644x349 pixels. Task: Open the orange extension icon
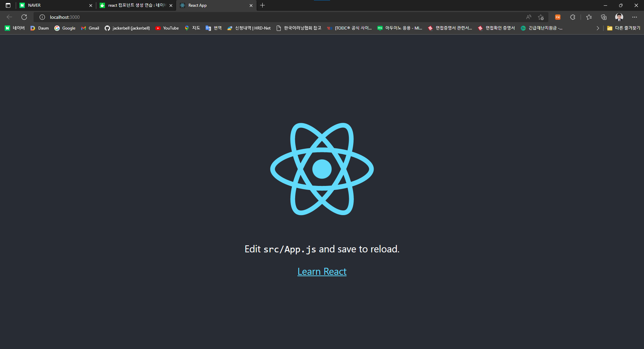558,17
